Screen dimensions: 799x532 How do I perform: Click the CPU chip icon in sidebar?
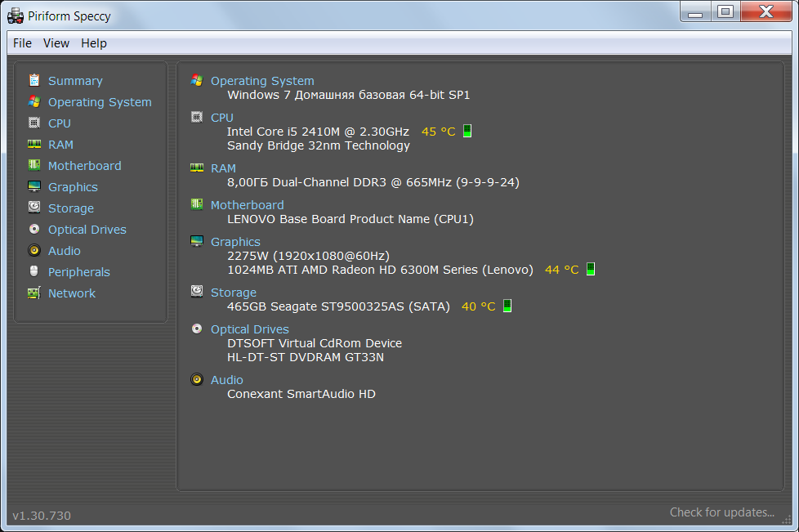point(33,123)
